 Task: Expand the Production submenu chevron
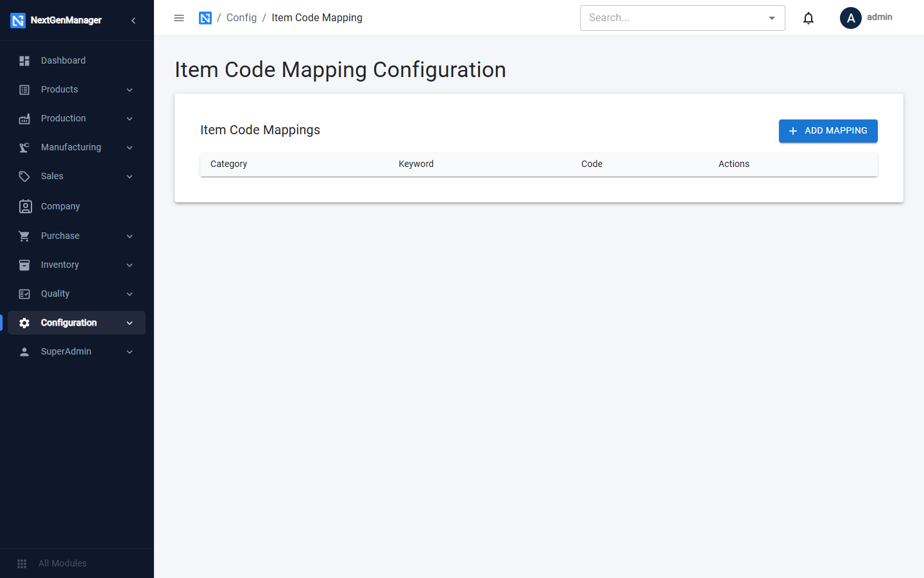130,119
